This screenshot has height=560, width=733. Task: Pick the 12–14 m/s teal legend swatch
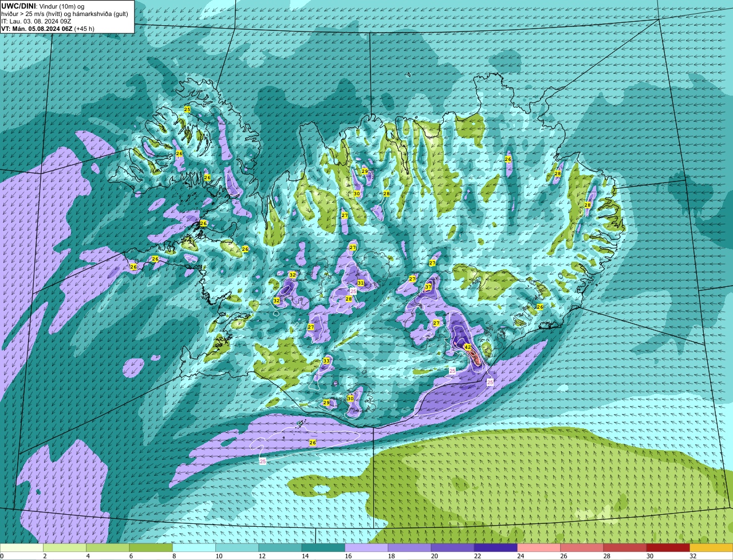tap(280, 547)
